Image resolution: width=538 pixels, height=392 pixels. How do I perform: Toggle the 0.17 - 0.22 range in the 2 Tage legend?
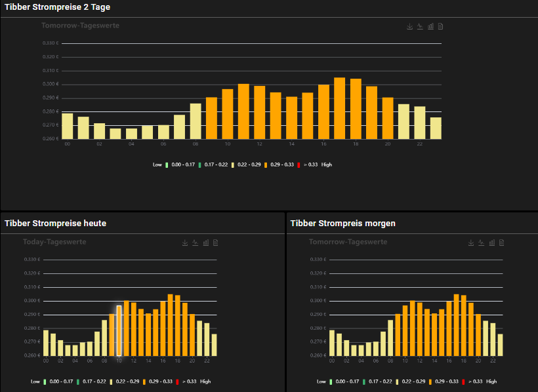coord(213,165)
